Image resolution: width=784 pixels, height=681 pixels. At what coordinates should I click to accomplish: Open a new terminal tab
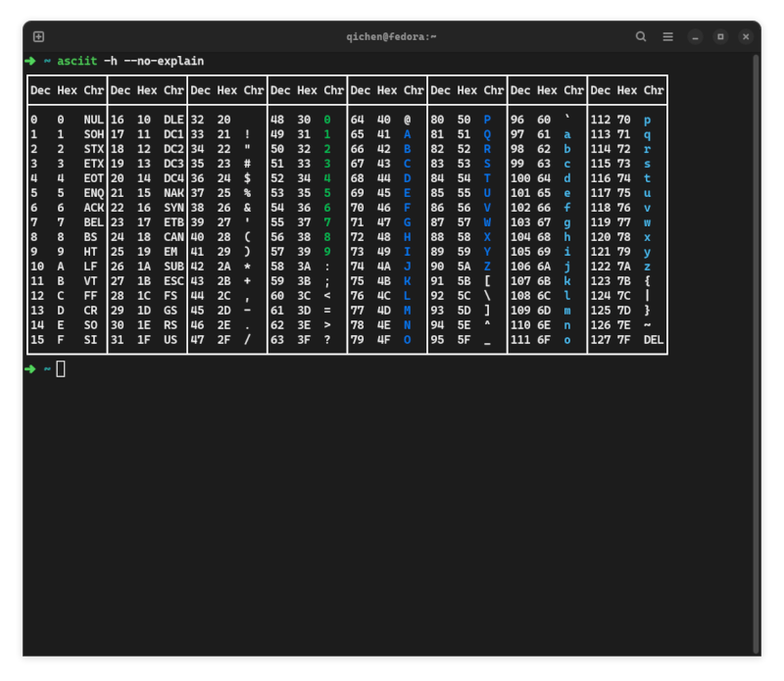(x=38, y=36)
